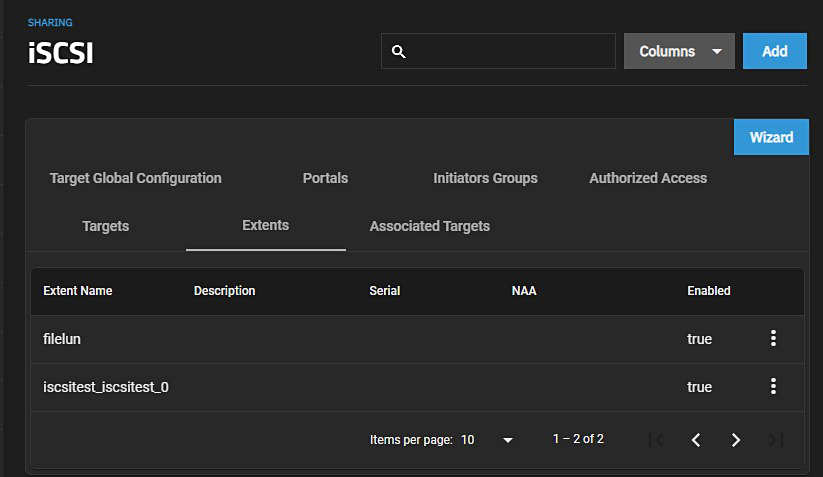823x477 pixels.
Task: Switch to the Targets tab
Action: (x=105, y=226)
